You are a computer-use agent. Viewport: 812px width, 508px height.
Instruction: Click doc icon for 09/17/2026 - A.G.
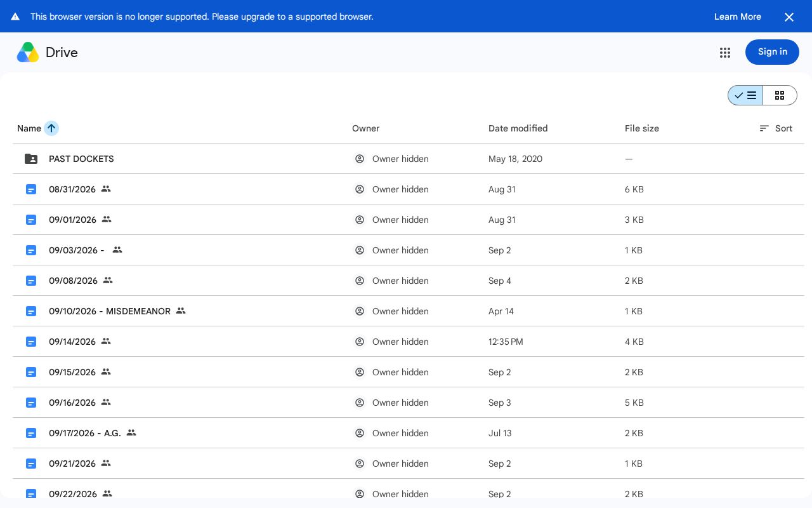click(31, 433)
